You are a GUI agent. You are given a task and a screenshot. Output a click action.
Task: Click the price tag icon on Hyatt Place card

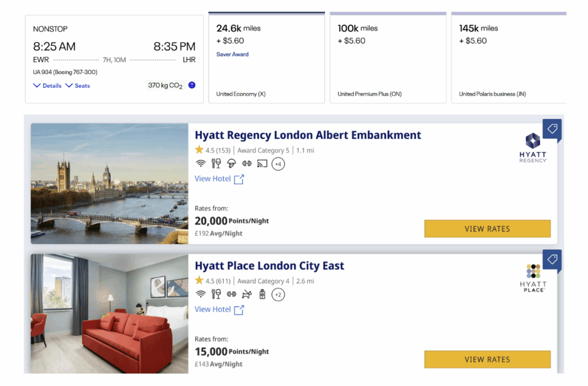click(552, 260)
